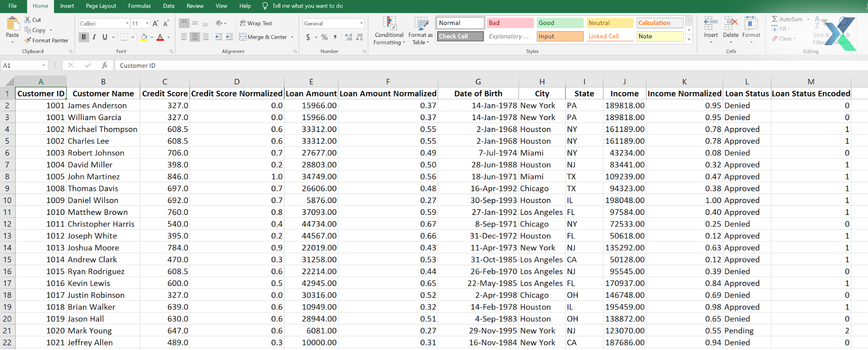Toggle Center horizontal alignment
868x350 pixels.
[x=195, y=37]
